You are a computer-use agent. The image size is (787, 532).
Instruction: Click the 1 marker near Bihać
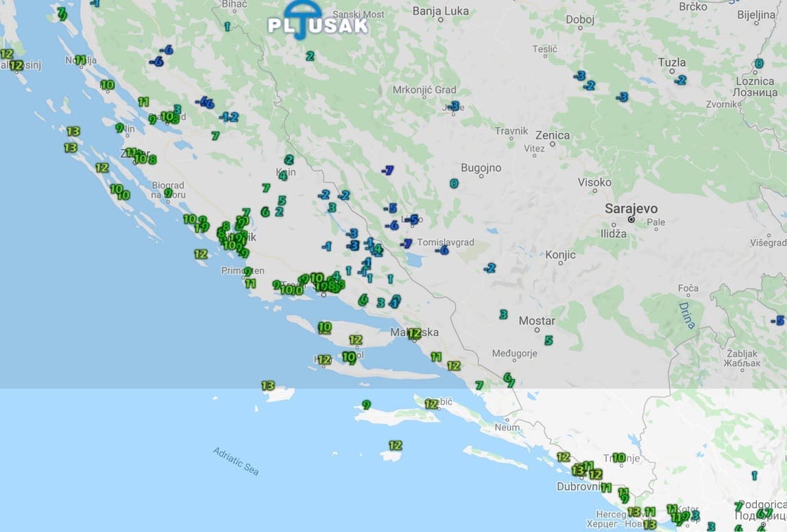click(x=227, y=27)
